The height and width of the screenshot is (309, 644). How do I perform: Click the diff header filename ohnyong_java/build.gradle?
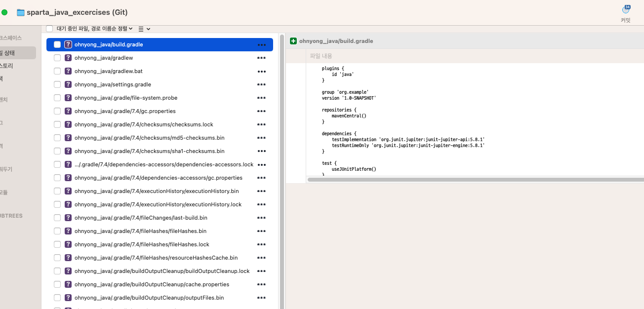[x=336, y=41]
